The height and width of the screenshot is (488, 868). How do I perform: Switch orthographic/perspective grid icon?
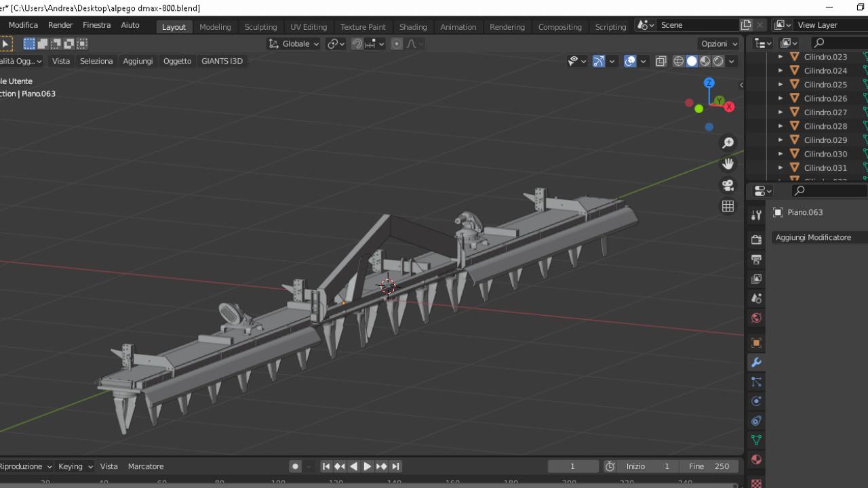(x=728, y=206)
